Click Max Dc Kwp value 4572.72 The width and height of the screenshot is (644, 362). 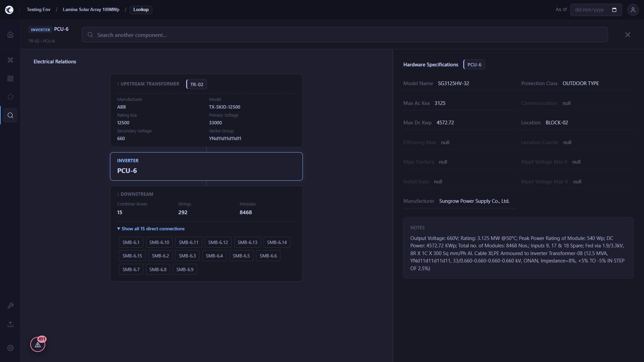pyautogui.click(x=445, y=123)
